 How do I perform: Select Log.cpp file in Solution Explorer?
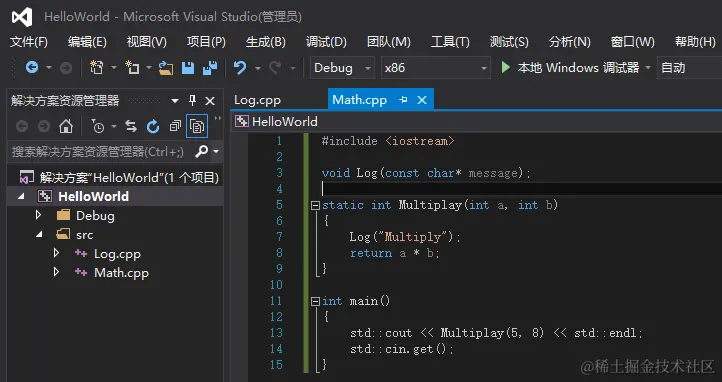pos(117,254)
